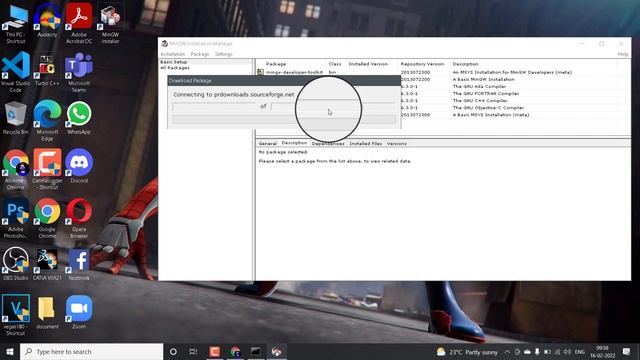Open the CATIA V5R21 desktop shortcut
Image resolution: width=640 pixels, height=360 pixels.
coord(47,264)
